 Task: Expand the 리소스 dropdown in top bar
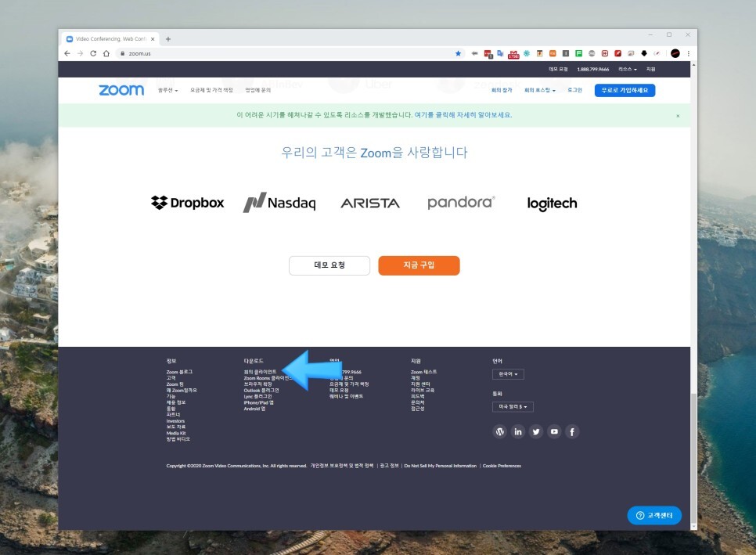coord(628,70)
